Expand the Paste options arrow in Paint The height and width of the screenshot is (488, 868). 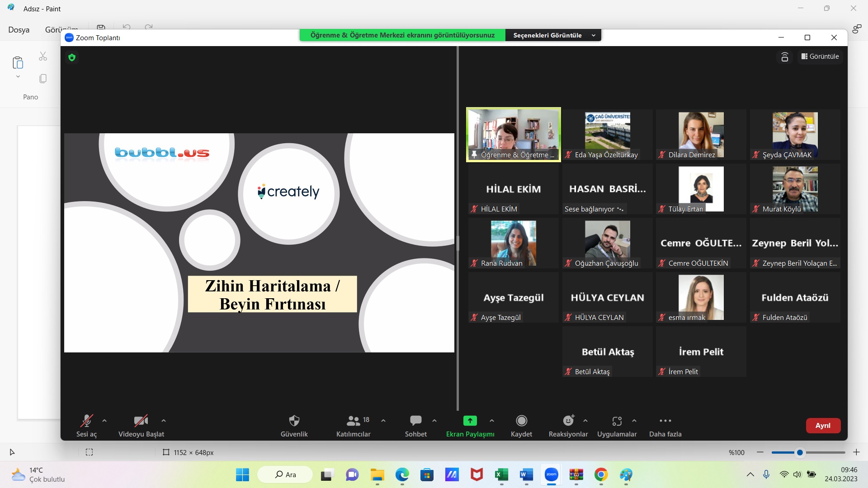(18, 76)
